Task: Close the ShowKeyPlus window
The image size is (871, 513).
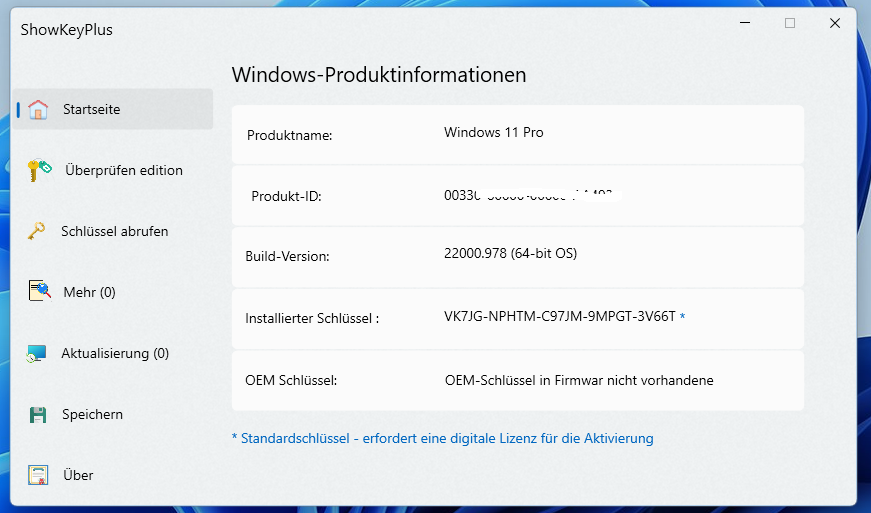Action: (835, 23)
